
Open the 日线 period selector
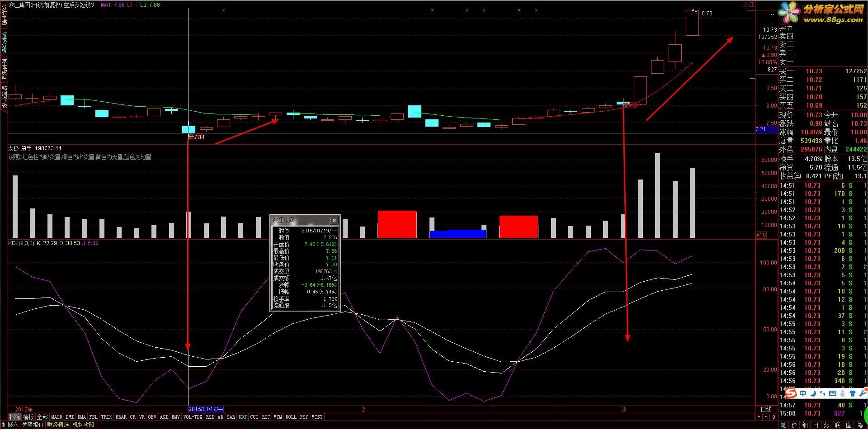(766, 409)
